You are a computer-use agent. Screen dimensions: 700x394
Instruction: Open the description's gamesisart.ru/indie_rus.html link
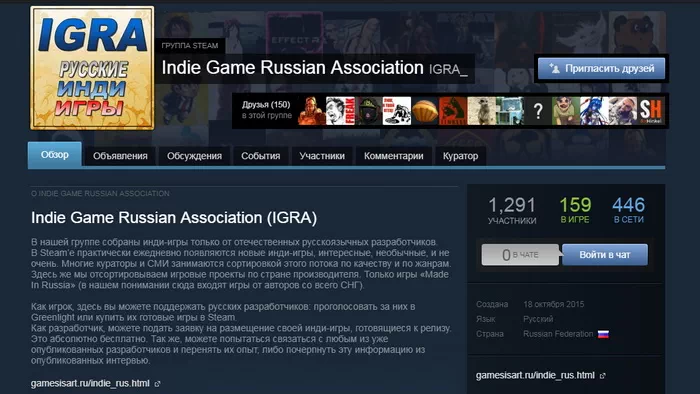click(x=90, y=383)
